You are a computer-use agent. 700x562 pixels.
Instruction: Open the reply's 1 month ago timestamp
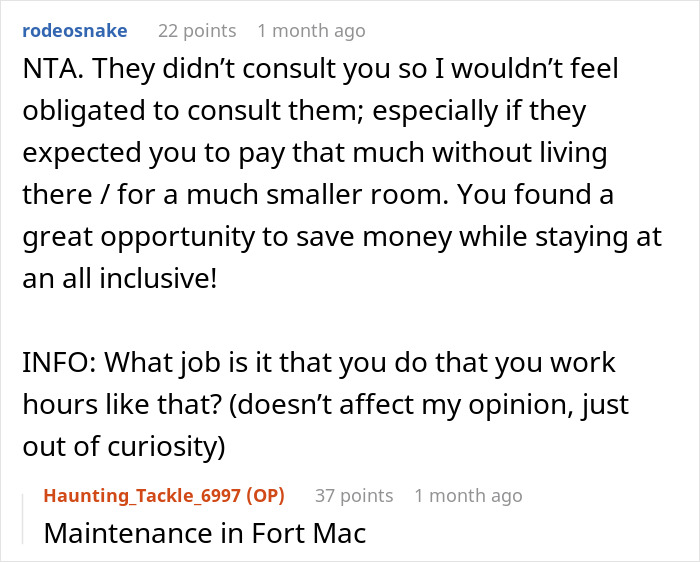(x=469, y=495)
